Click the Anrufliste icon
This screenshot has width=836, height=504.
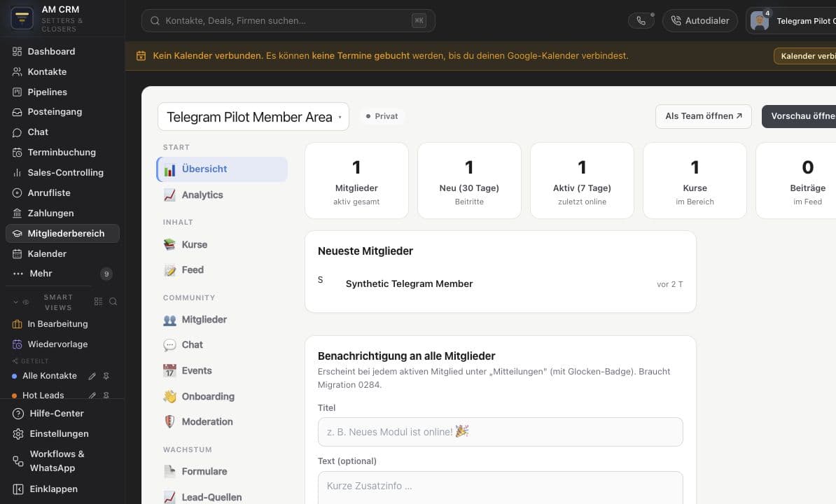pyautogui.click(x=17, y=193)
